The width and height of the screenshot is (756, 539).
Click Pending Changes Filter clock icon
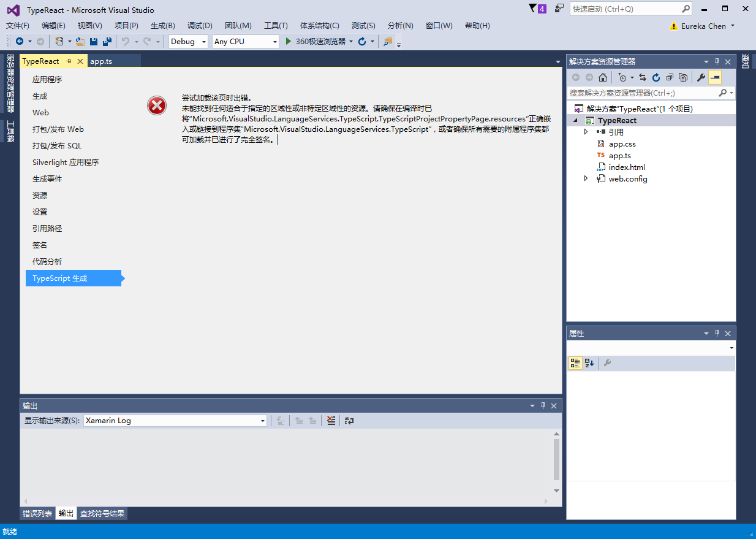click(x=622, y=77)
